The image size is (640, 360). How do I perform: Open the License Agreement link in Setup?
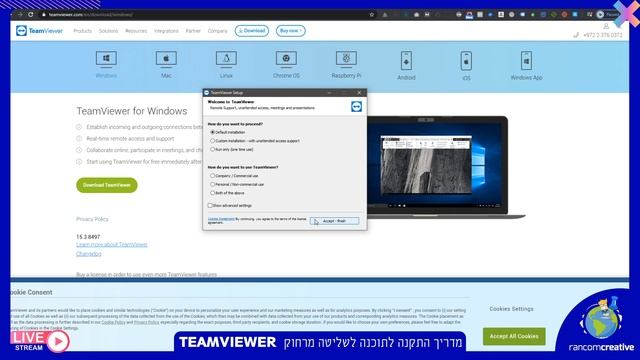221,219
